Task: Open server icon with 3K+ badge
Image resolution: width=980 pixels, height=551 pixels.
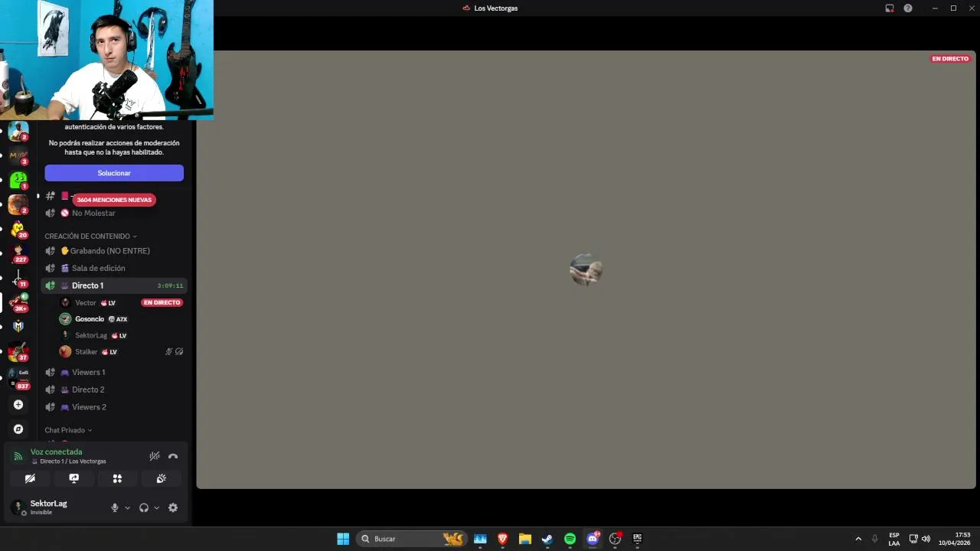Action: click(18, 302)
